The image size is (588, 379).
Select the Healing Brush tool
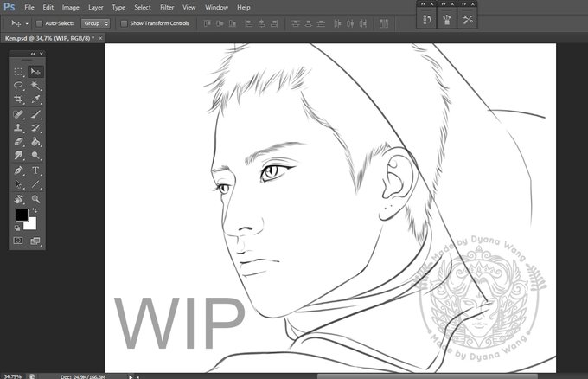click(x=18, y=114)
